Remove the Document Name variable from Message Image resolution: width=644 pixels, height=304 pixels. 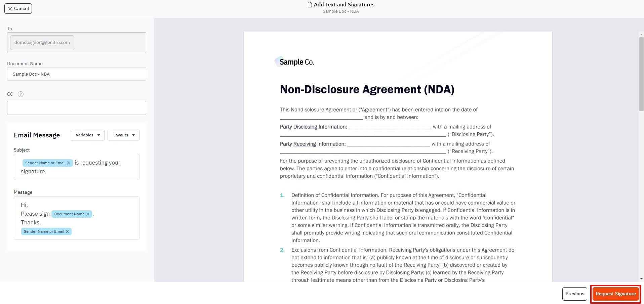88,214
